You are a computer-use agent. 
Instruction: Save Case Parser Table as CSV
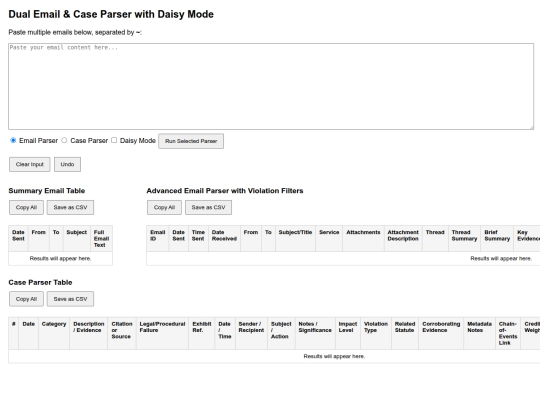click(x=70, y=299)
